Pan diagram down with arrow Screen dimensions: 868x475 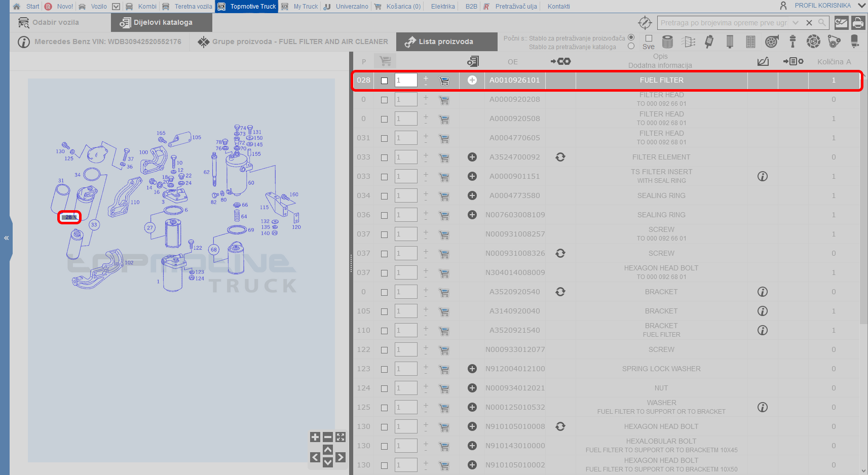(328, 462)
